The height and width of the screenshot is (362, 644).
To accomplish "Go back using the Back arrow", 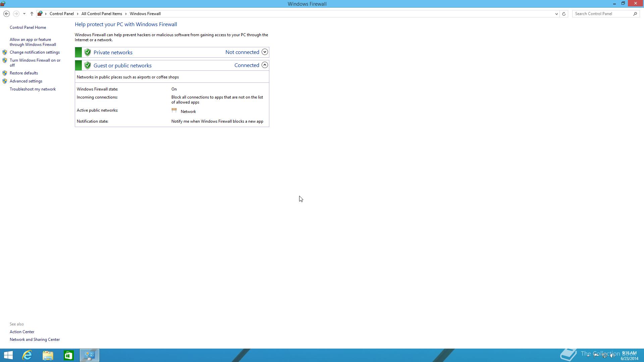I will (6, 14).
